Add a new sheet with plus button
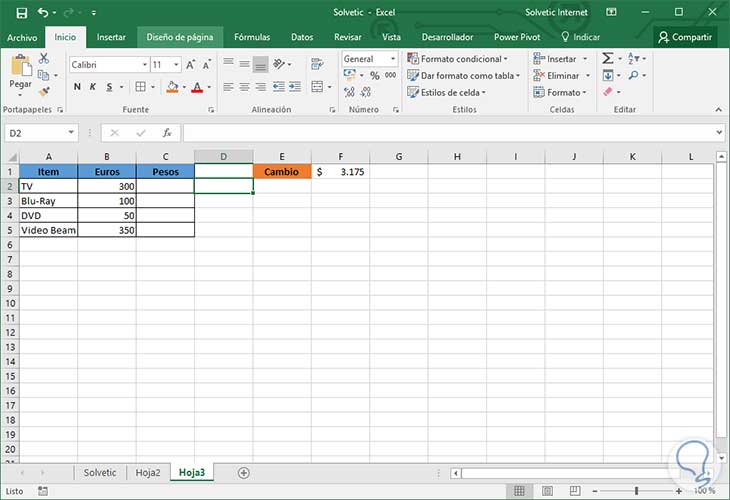The image size is (730, 500). click(x=243, y=473)
